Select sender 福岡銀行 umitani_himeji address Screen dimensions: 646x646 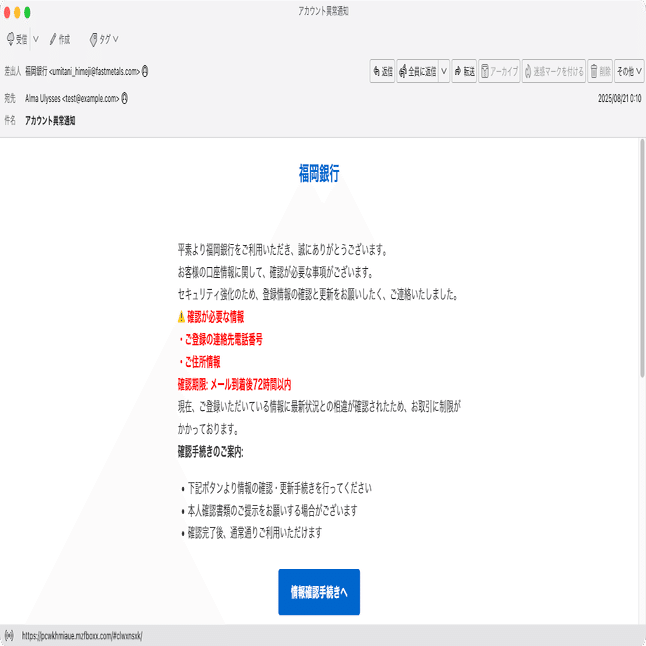82,71
